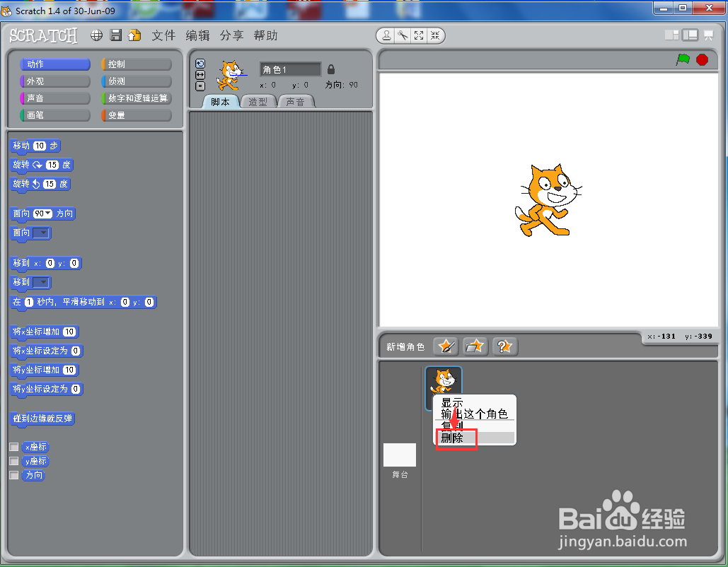Screen dimensions: 728x567
Task: Choose new sprite from file
Action: point(475,346)
